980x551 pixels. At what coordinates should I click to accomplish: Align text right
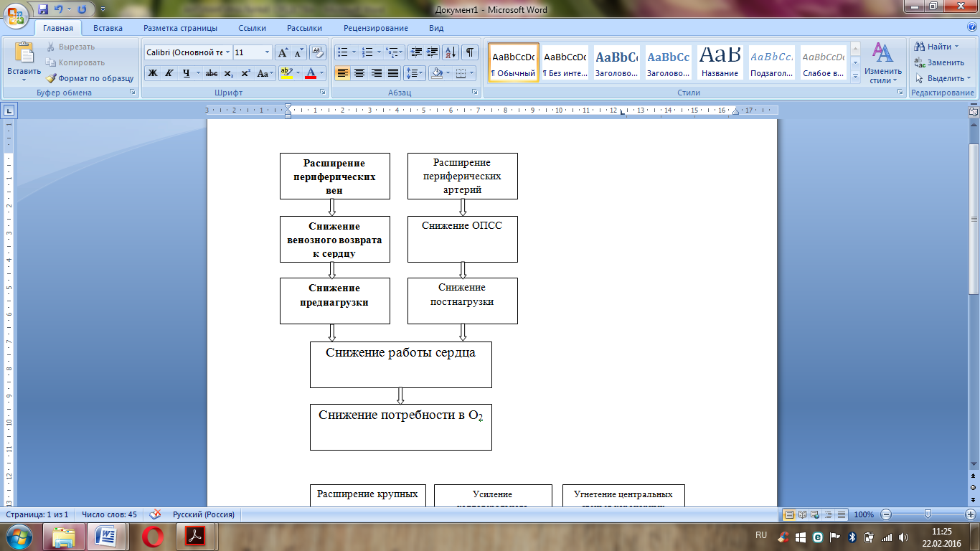click(x=376, y=73)
